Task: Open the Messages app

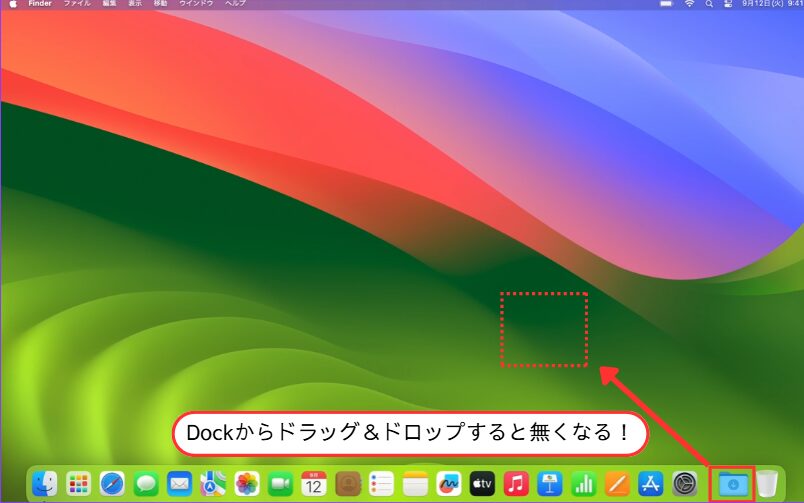Action: 146,484
